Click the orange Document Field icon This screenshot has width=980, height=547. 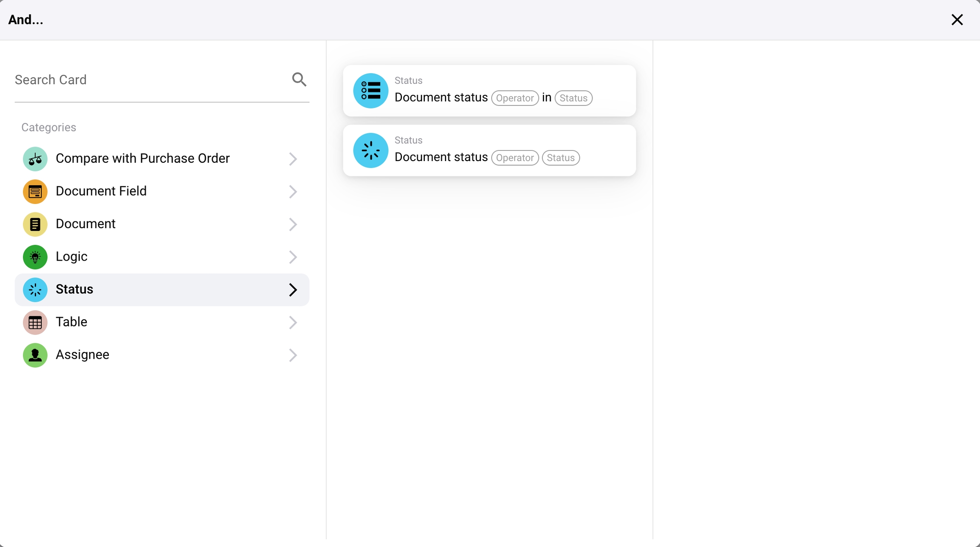pos(35,192)
